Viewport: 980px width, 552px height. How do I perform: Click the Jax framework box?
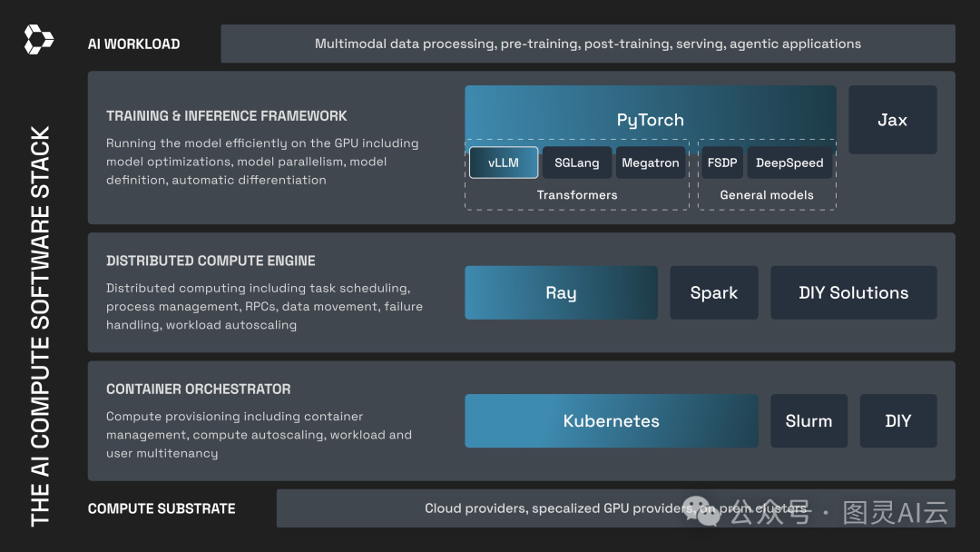click(893, 120)
